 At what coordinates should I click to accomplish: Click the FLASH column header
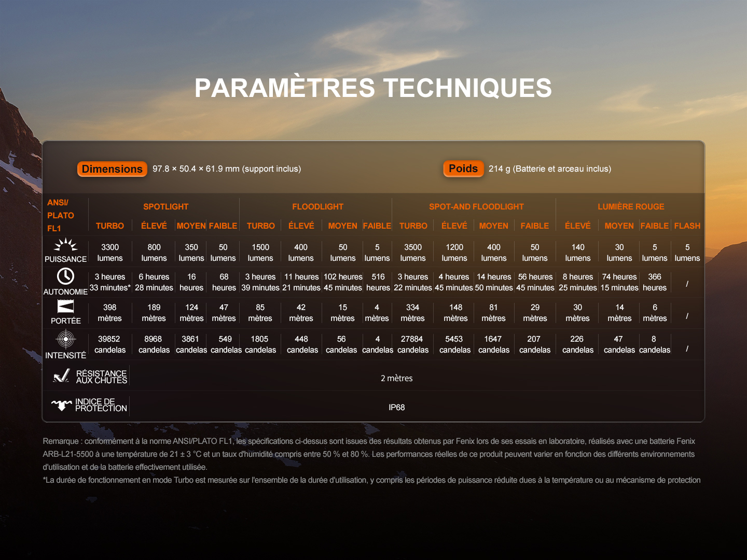point(687,226)
